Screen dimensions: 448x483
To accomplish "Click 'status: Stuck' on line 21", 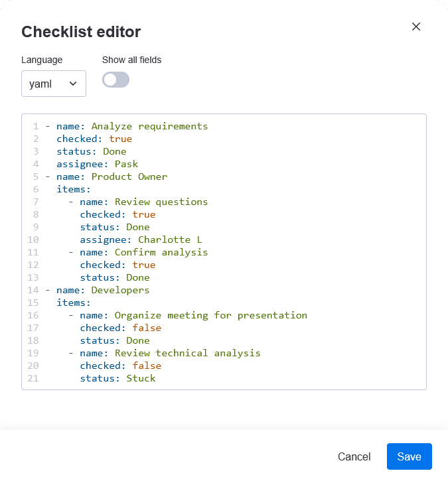I will click(x=117, y=379).
